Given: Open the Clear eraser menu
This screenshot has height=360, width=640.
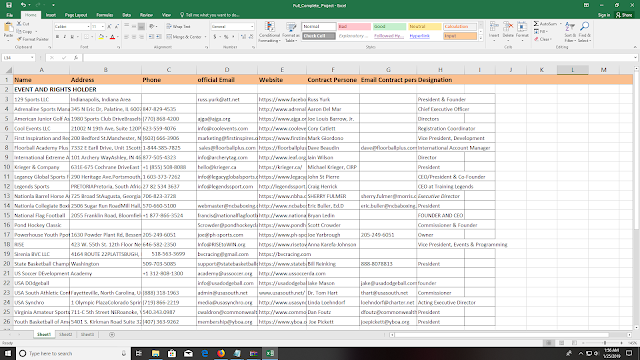Looking at the screenshot, I should (543, 39).
